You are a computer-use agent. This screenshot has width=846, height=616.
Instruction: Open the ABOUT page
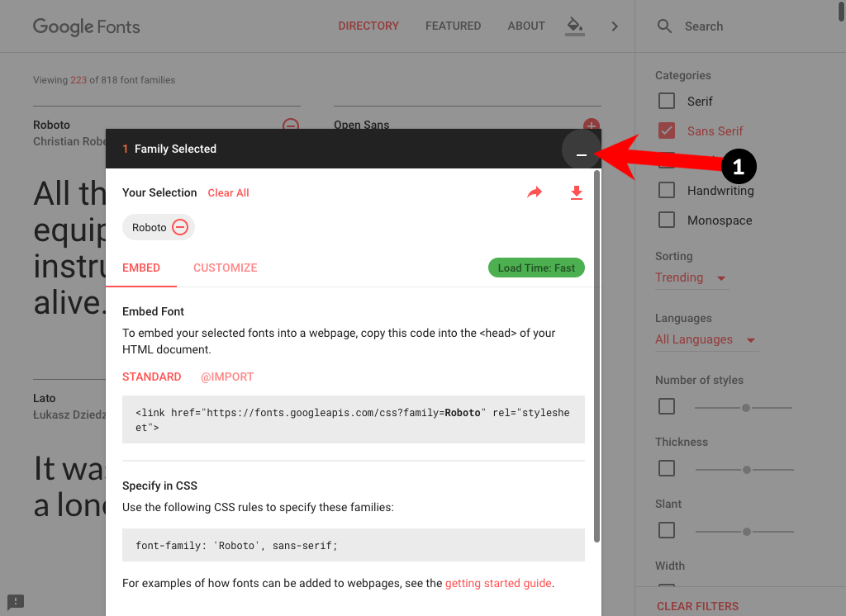(526, 26)
